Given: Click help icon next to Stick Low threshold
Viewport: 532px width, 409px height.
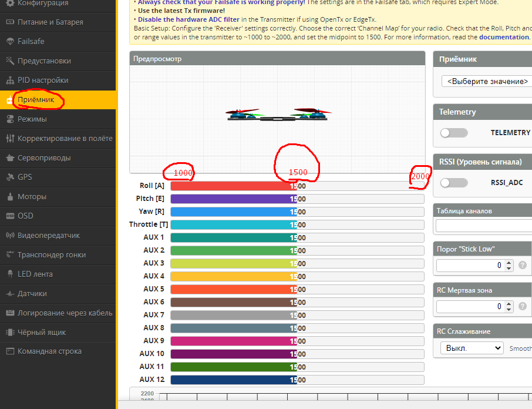Looking at the screenshot, I should [523, 266].
